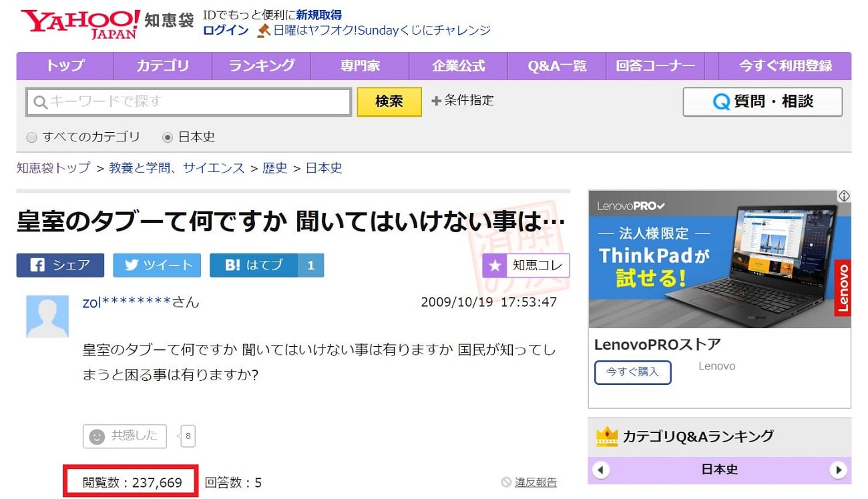Expand 条件指定 search options
868x499 pixels.
463,101
